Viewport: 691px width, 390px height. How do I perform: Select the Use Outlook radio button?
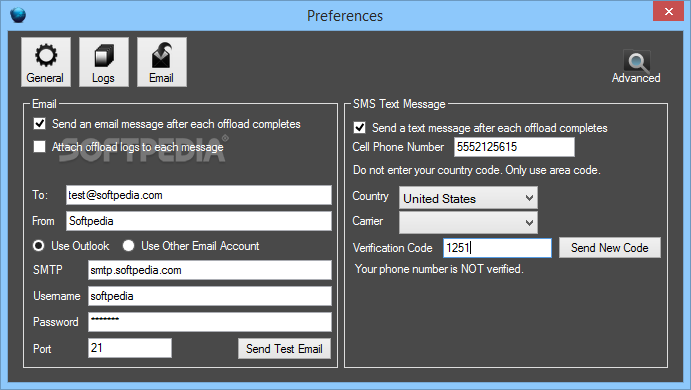pyautogui.click(x=39, y=246)
